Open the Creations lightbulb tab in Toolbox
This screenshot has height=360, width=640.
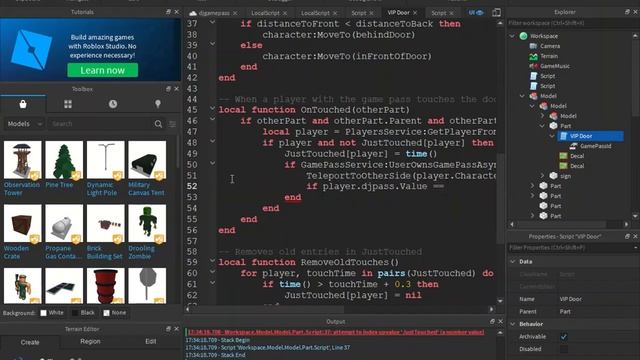coord(158,104)
